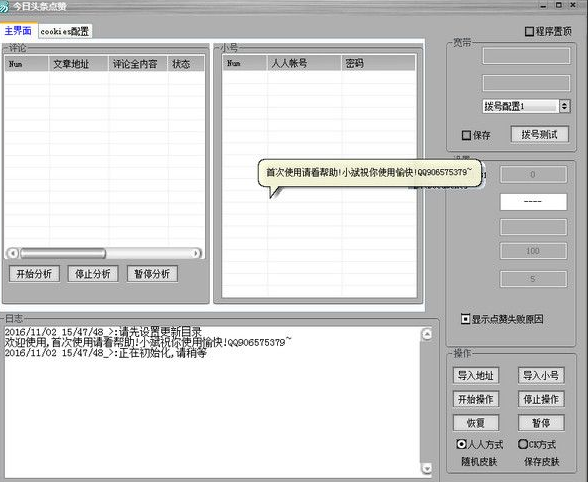Click the 文章地址 column header
The width and height of the screenshot is (588, 482).
coord(78,64)
